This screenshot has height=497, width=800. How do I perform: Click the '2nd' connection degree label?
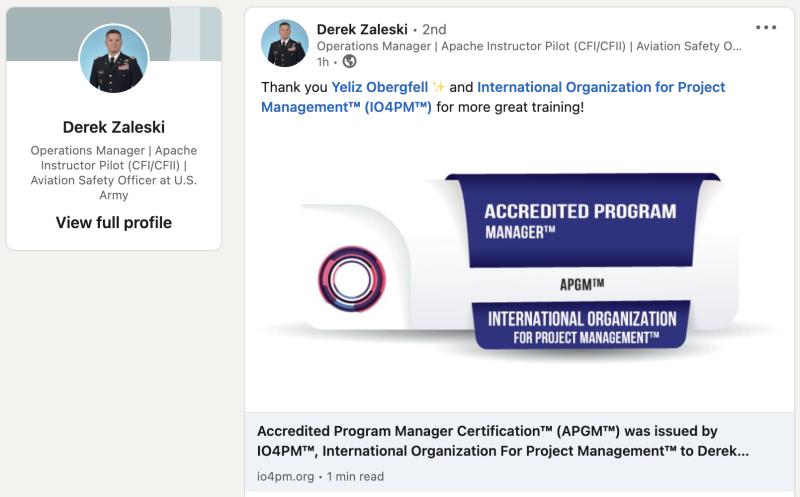pyautogui.click(x=434, y=30)
